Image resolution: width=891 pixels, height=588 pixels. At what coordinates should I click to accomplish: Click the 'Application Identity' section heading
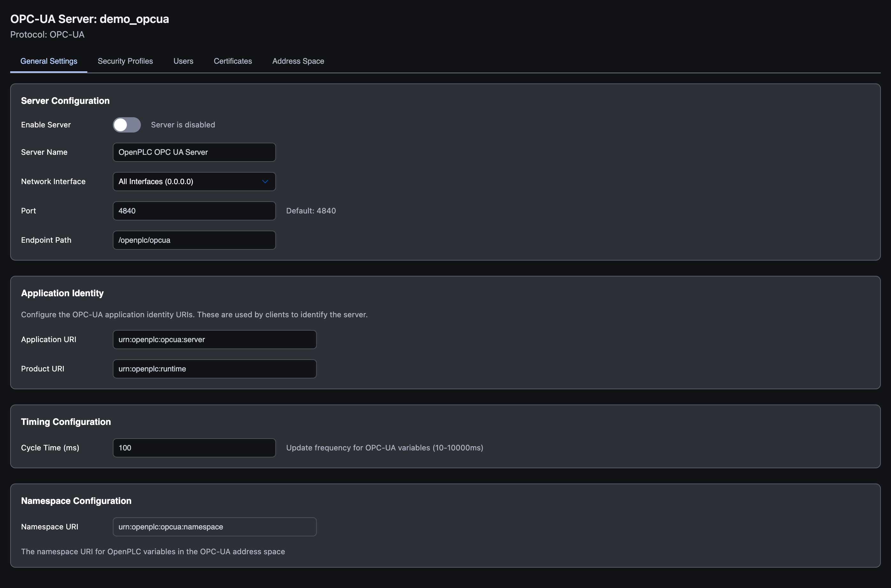62,293
